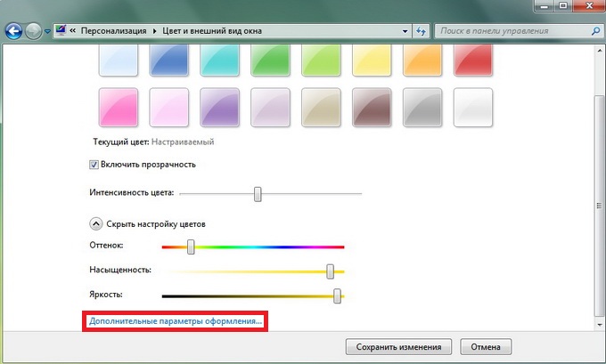Pick the yellow color swatch

pyautogui.click(x=372, y=60)
